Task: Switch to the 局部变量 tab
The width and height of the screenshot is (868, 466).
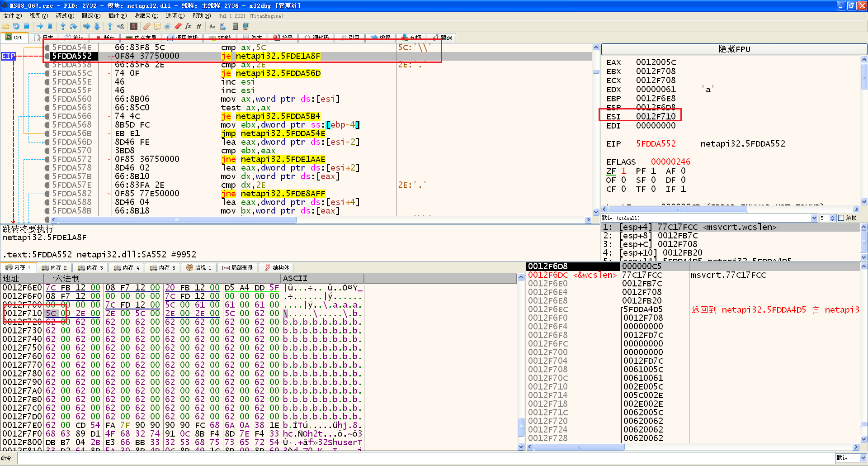Action: coord(238,268)
